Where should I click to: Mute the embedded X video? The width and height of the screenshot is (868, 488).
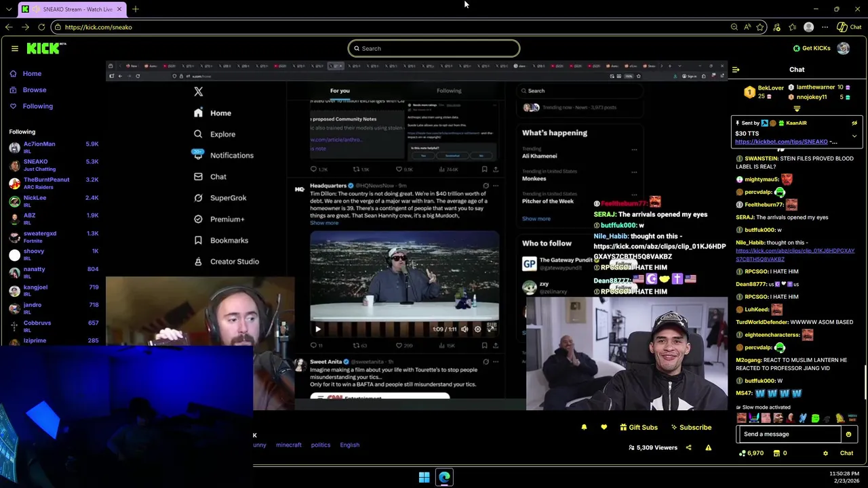click(x=465, y=329)
